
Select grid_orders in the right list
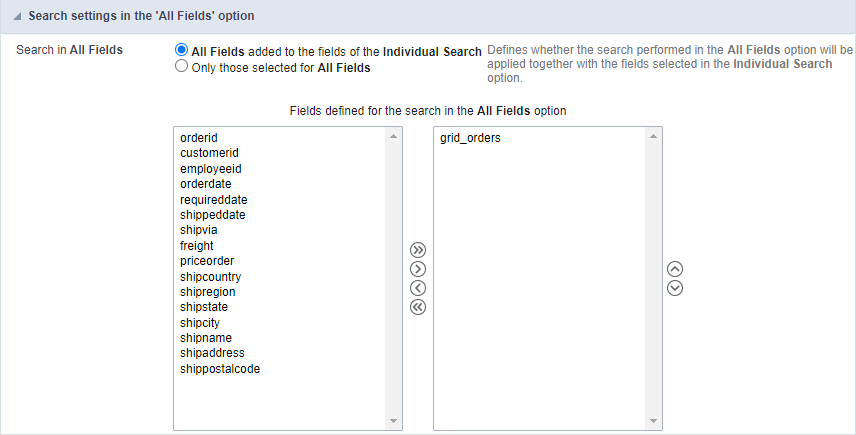470,138
